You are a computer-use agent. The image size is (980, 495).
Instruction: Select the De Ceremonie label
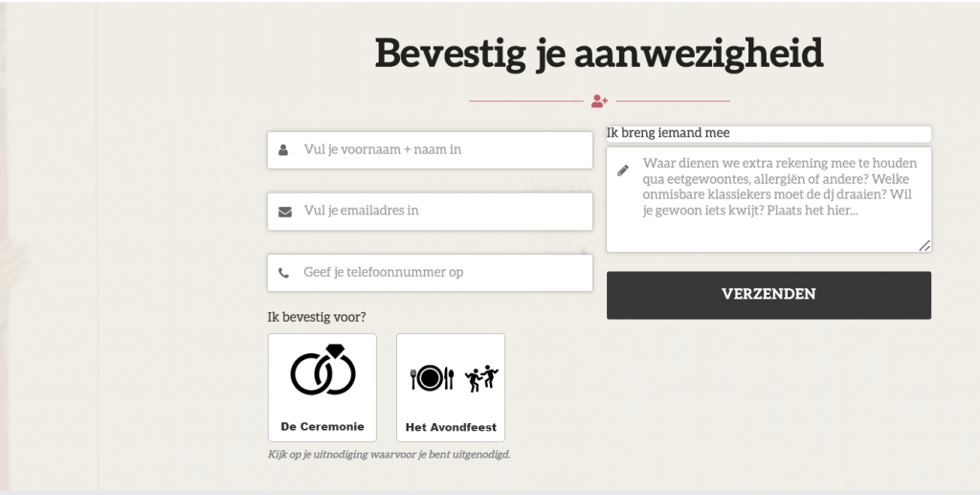pyautogui.click(x=323, y=427)
